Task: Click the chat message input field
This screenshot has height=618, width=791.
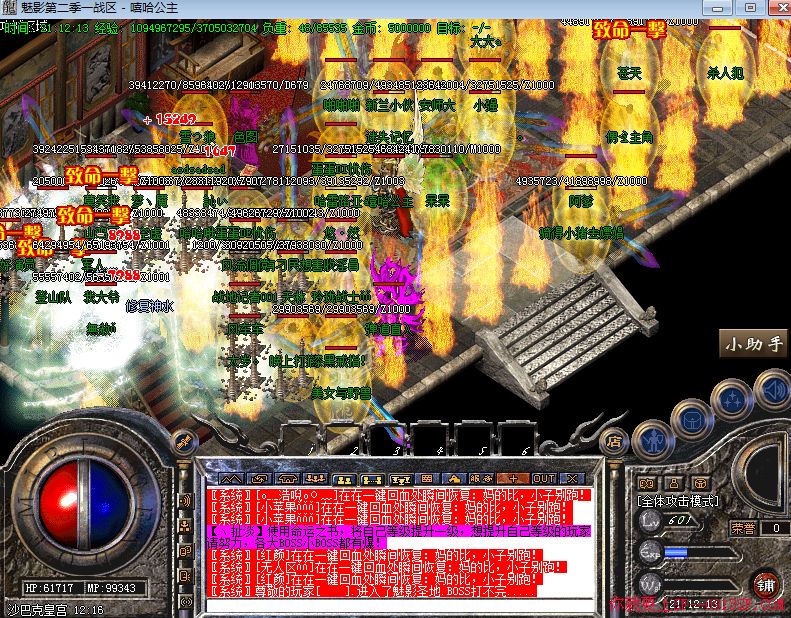Action: pos(400,605)
